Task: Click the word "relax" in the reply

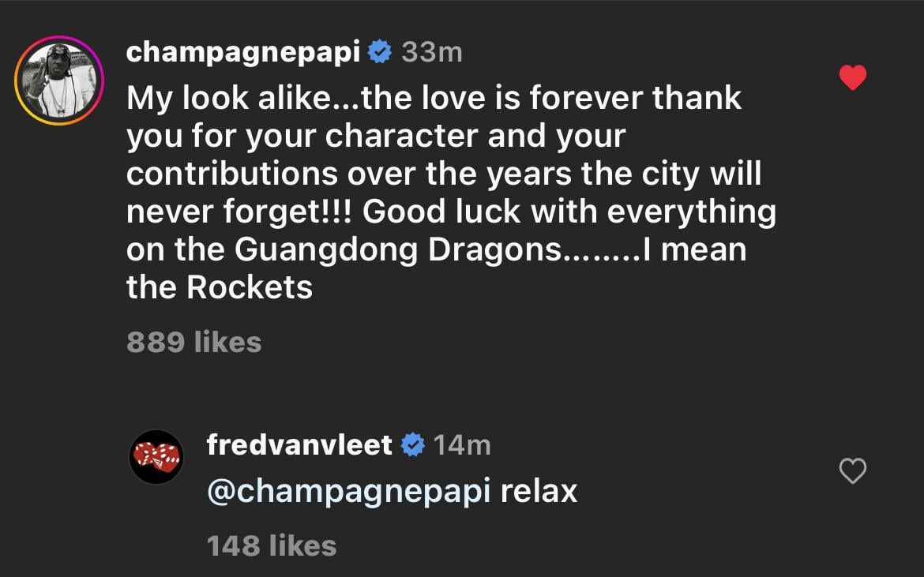Action: point(539,491)
